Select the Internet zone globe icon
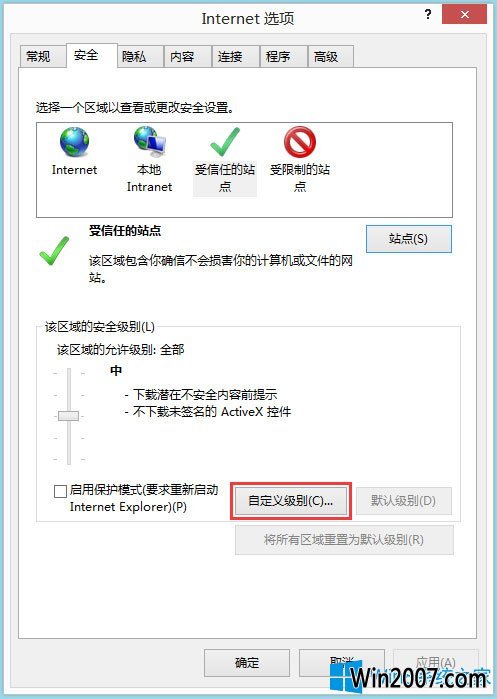 tap(74, 143)
